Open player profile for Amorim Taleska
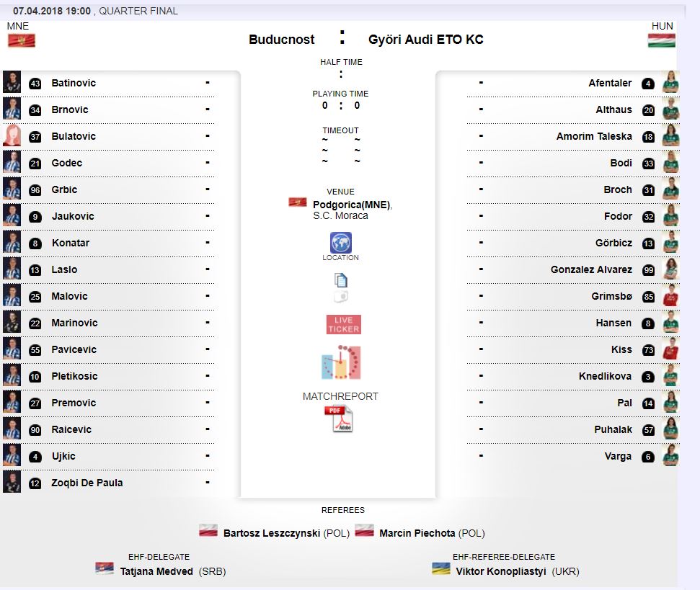 594,136
